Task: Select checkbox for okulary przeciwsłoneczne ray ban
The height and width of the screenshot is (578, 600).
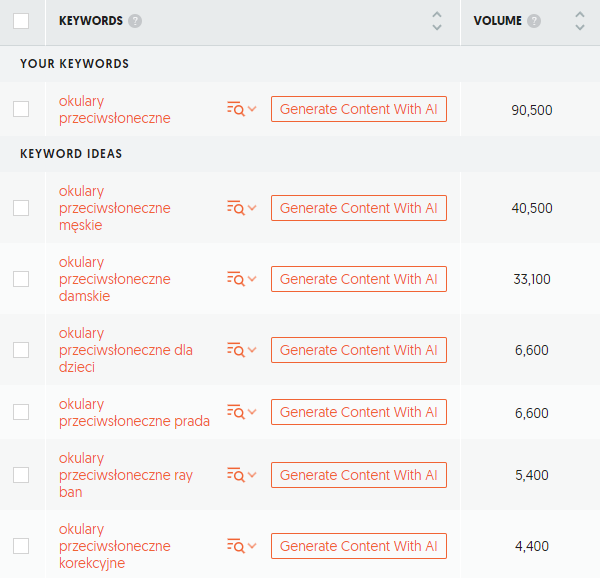Action: coord(21,475)
